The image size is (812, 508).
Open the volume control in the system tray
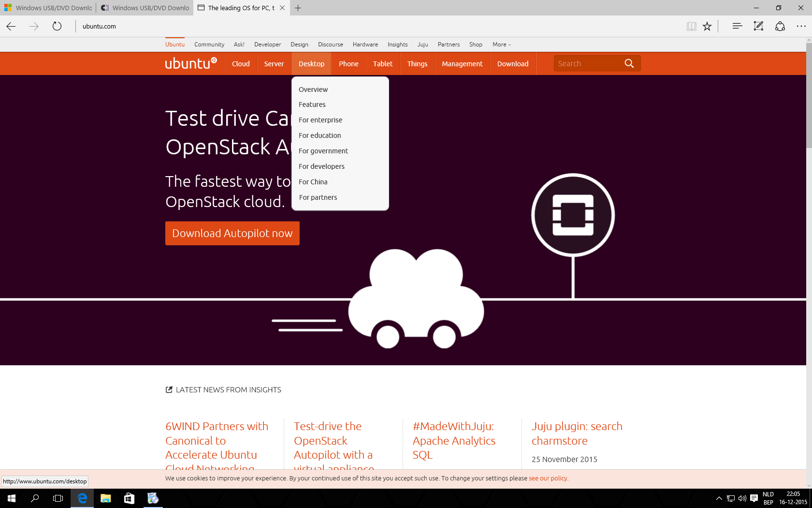tap(742, 498)
